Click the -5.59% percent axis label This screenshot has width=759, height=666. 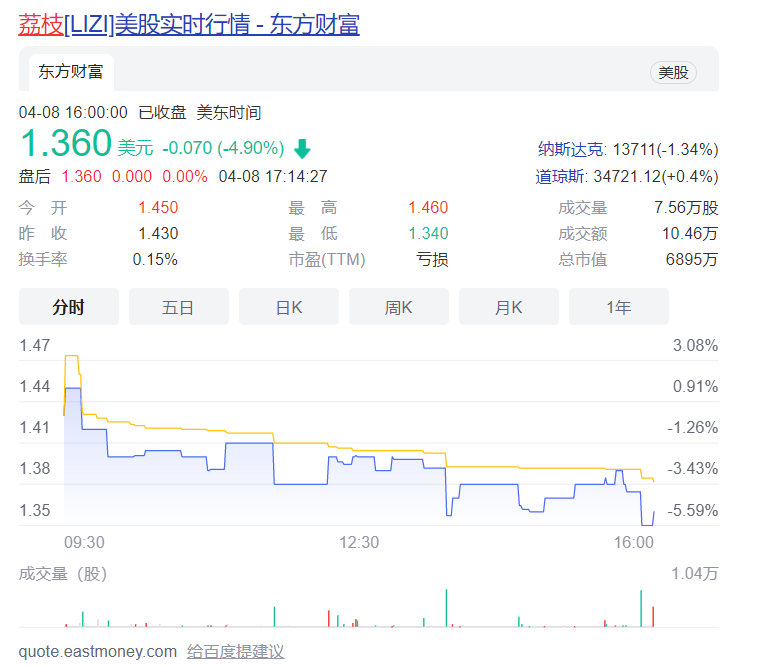click(x=693, y=510)
